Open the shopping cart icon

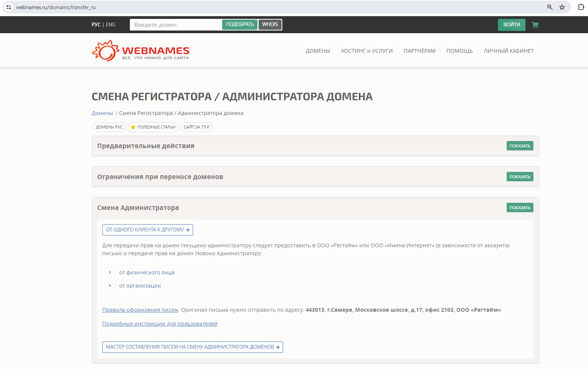[x=535, y=25]
